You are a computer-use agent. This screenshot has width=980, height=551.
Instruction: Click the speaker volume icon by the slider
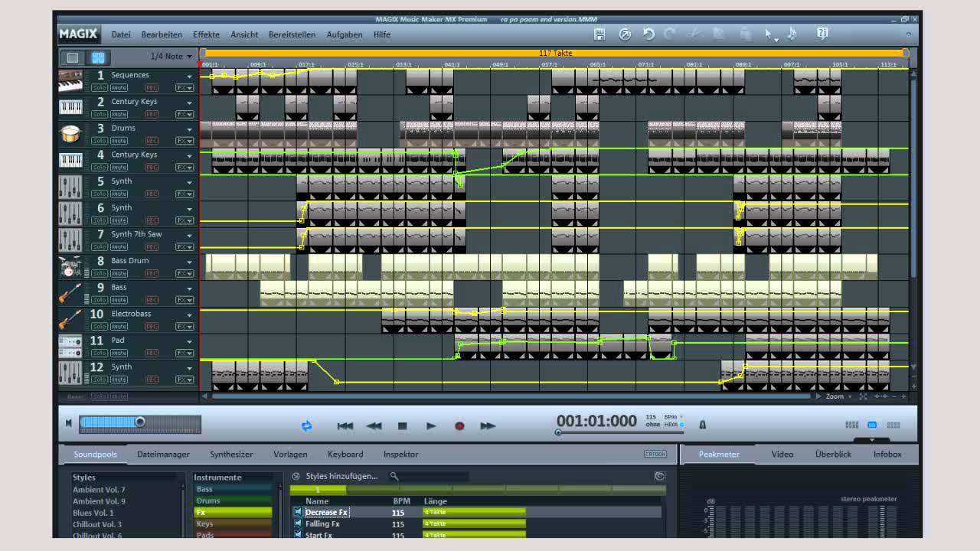point(69,422)
